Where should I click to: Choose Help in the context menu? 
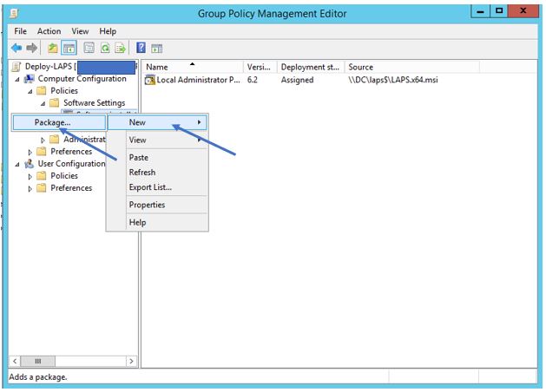(158, 223)
